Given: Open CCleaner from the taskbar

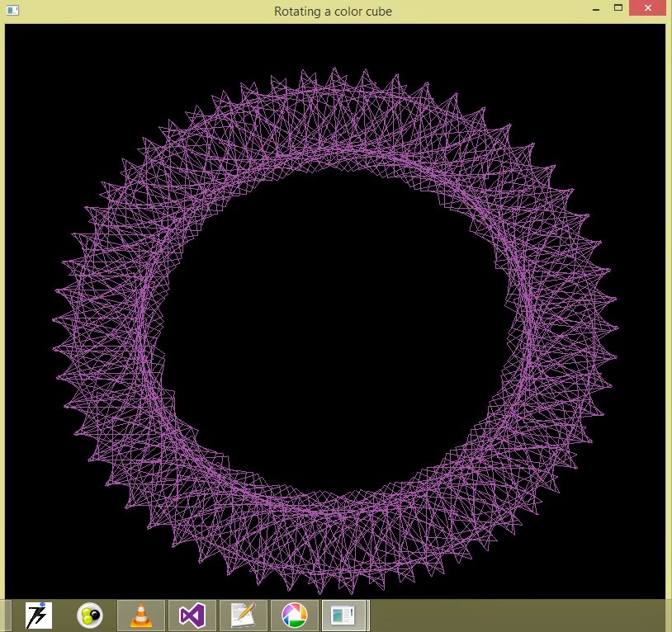Looking at the screenshot, I should [90, 615].
